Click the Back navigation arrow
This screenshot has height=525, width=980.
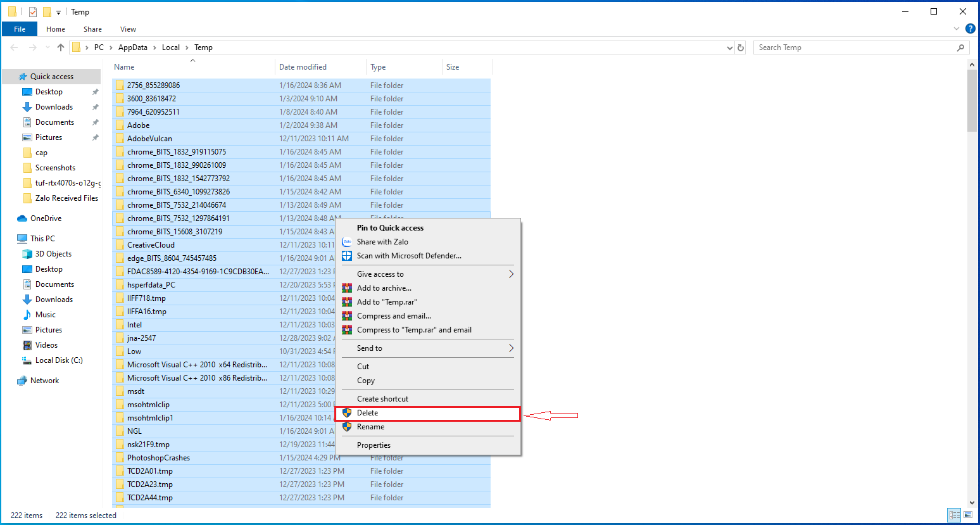coord(15,47)
